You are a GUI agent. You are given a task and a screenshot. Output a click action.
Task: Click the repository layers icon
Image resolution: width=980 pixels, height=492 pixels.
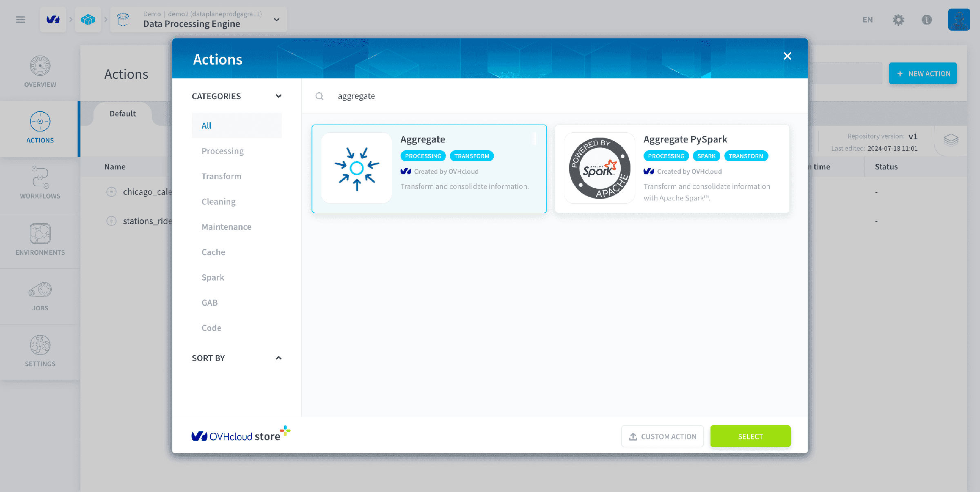pos(951,140)
